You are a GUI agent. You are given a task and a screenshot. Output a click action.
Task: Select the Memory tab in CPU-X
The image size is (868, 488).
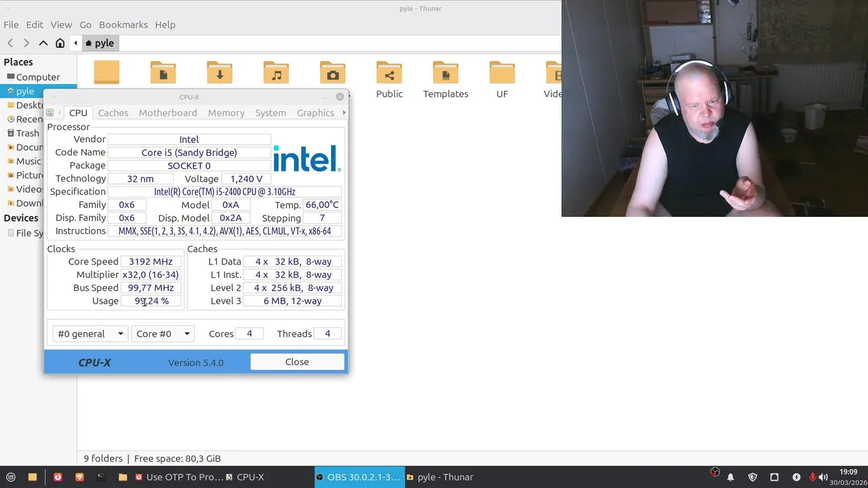pos(226,113)
